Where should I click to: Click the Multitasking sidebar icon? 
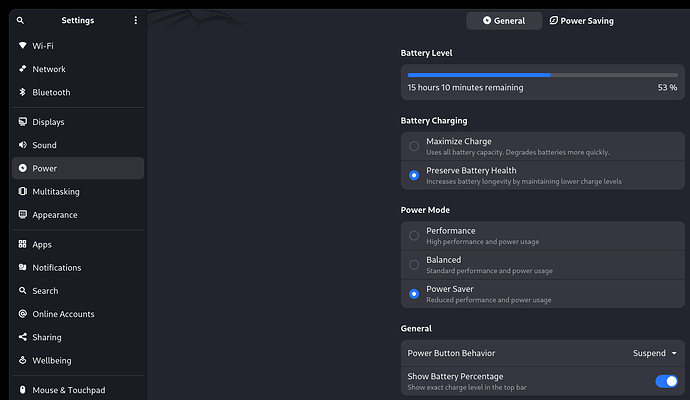tap(22, 191)
